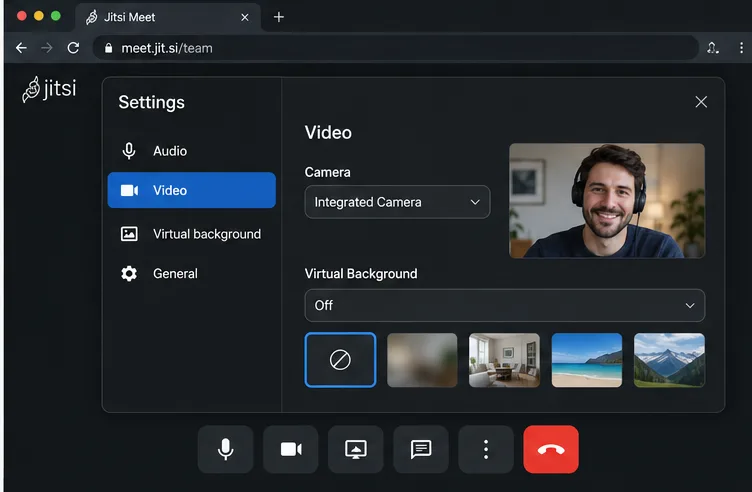Start screen sharing from toolbar
The image size is (752, 492).
click(x=356, y=449)
